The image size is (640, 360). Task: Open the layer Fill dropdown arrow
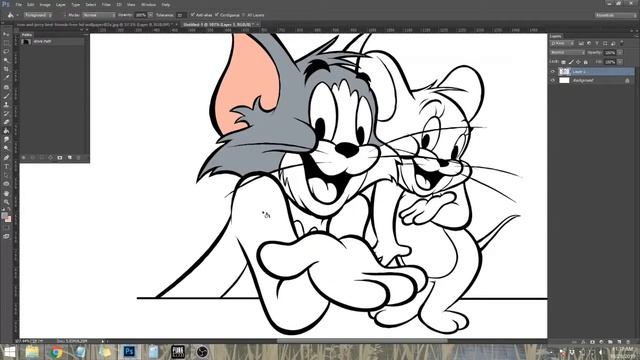pos(620,62)
